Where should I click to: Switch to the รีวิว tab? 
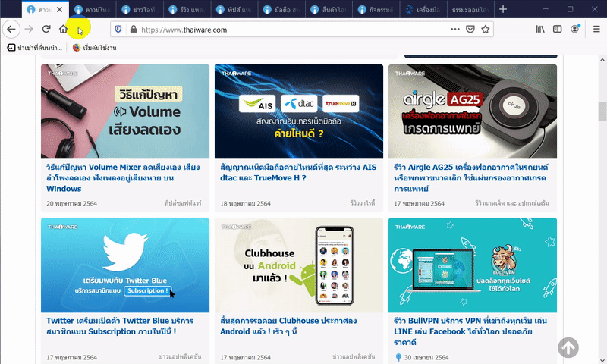(x=187, y=10)
